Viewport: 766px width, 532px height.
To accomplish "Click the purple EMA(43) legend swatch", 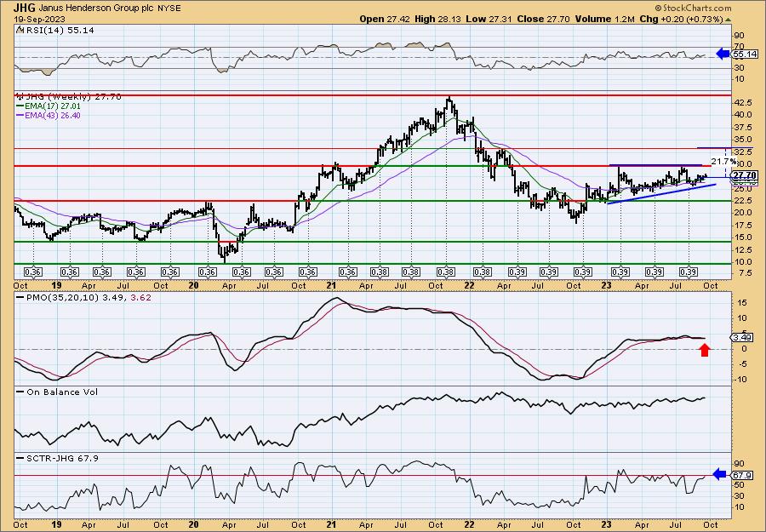I will [20, 116].
